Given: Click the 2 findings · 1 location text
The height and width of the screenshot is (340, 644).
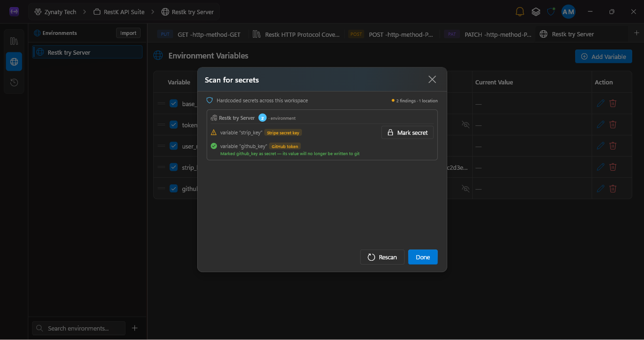Looking at the screenshot, I should click(x=417, y=100).
